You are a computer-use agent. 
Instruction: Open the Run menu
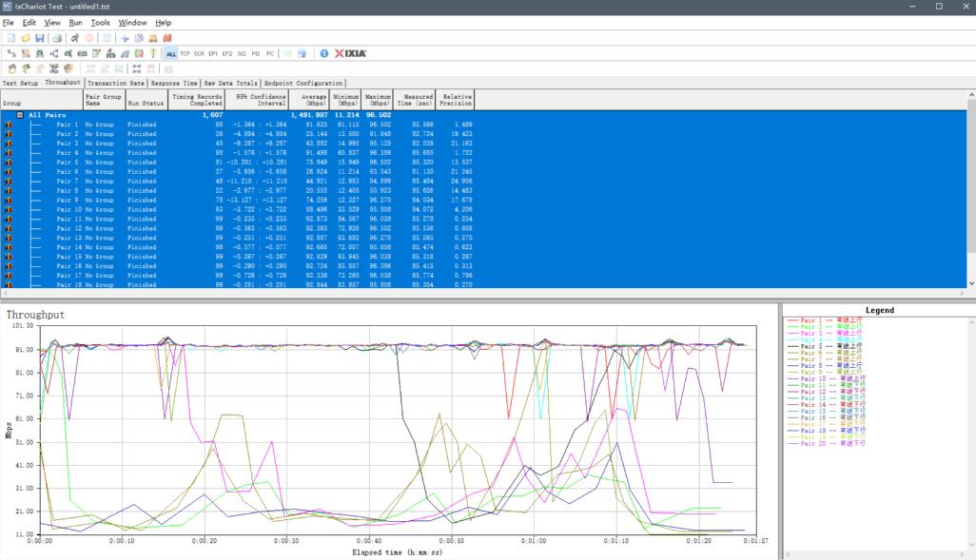(75, 22)
